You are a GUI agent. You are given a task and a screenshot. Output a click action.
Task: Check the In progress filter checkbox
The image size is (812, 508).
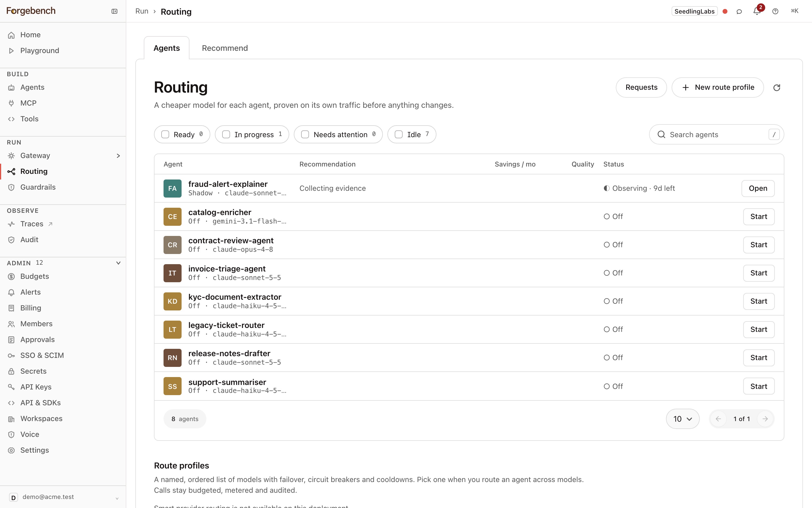coord(226,134)
